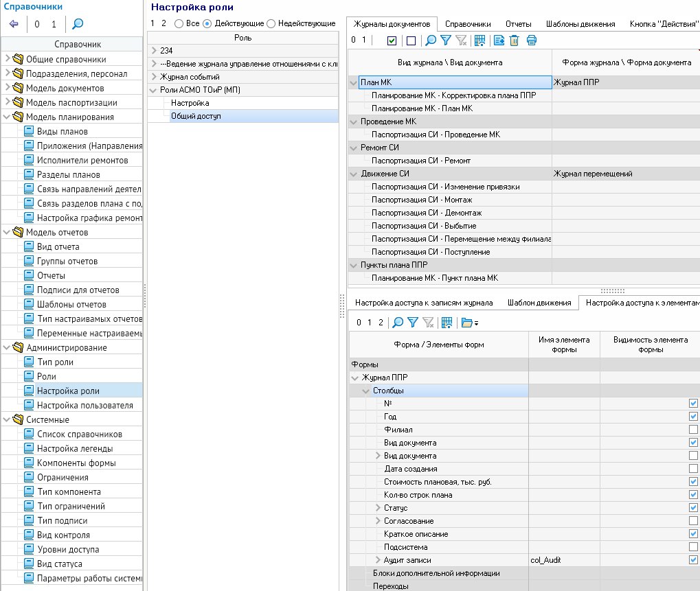Viewport: 700px width, 591px height.
Task: Collapse Модель планирования tree node
Action: [x=7, y=117]
